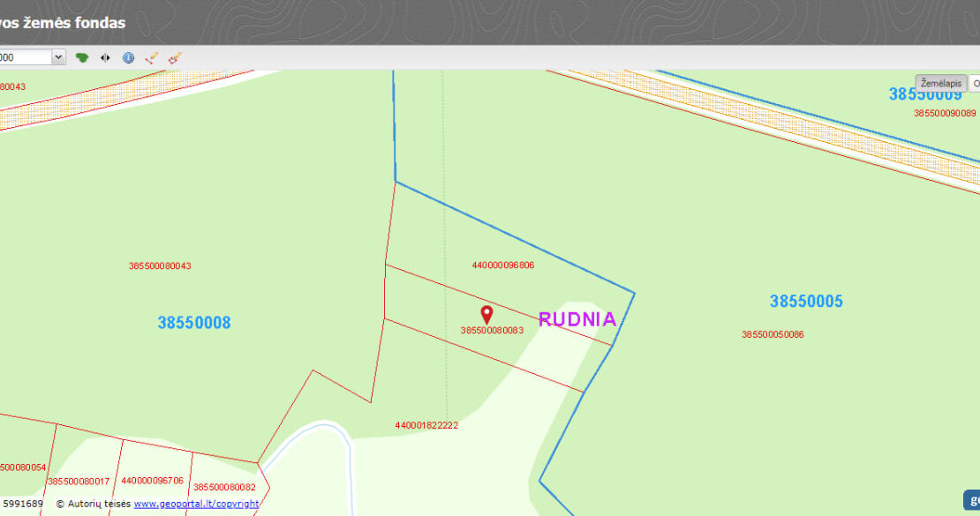Select the measure distance line tool

(151, 57)
